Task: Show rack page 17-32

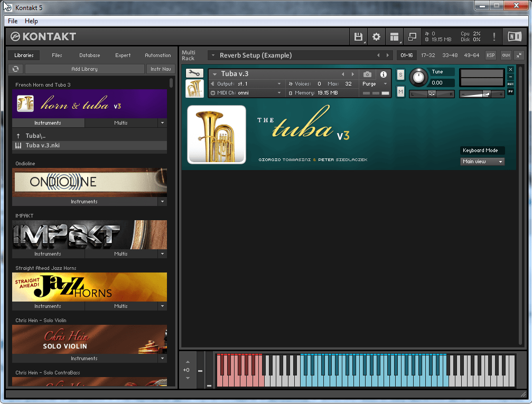Action: (x=428, y=55)
